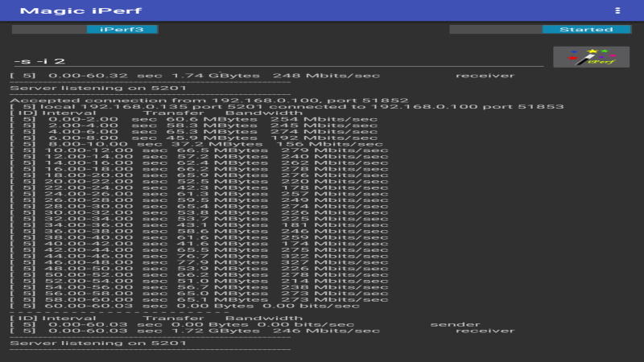Select the 1.72 GBytes 246 Mbits/sec receiver row

262,331
